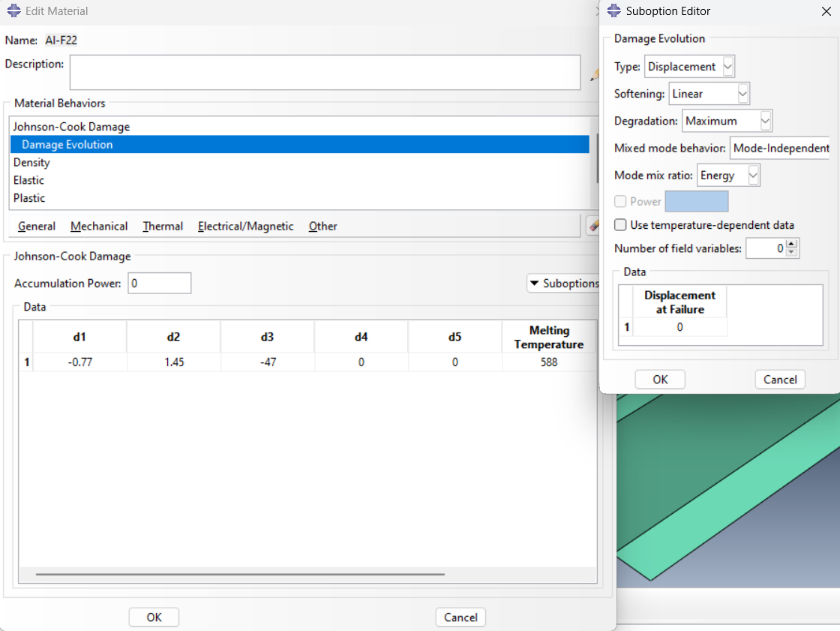Enable the Power checkbox
This screenshot has height=631, width=840.
[x=620, y=202]
